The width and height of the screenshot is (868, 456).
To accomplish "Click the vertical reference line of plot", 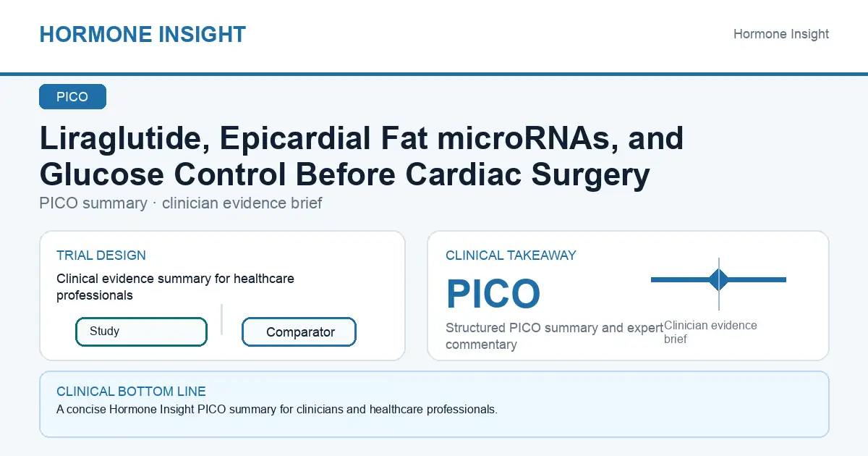I will coord(719,284).
